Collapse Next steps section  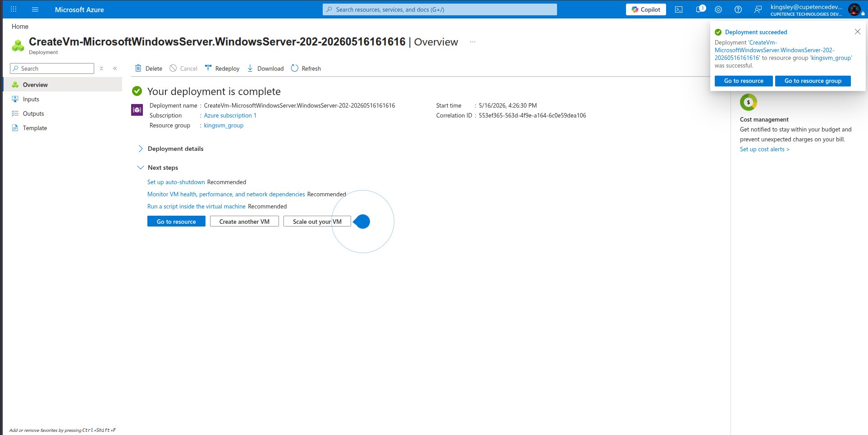[x=158, y=168]
